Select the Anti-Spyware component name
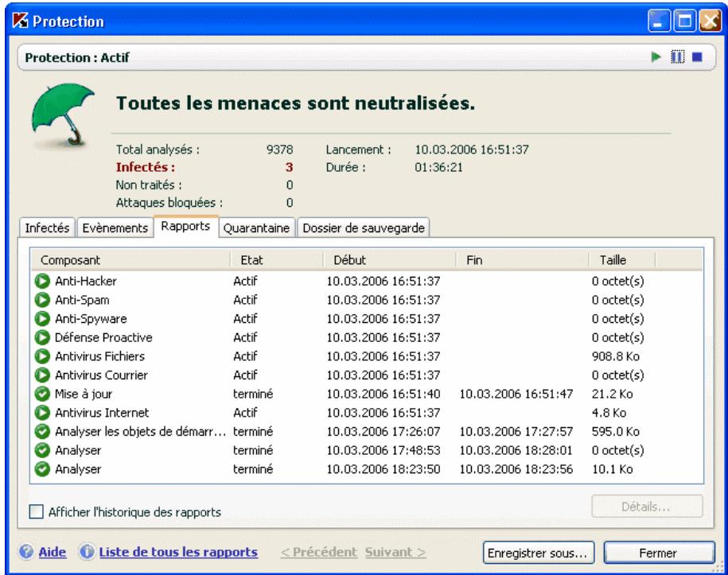Image resolution: width=728 pixels, height=575 pixels. tap(91, 319)
